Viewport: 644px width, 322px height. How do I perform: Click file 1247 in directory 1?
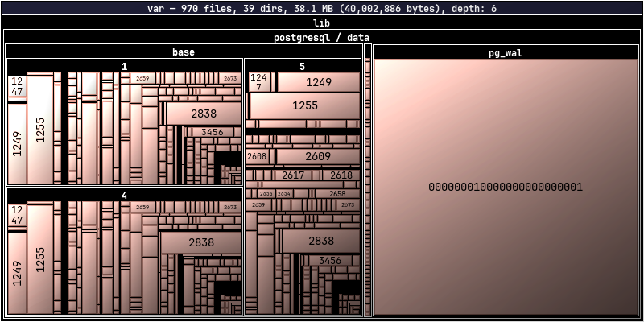pyautogui.click(x=17, y=86)
